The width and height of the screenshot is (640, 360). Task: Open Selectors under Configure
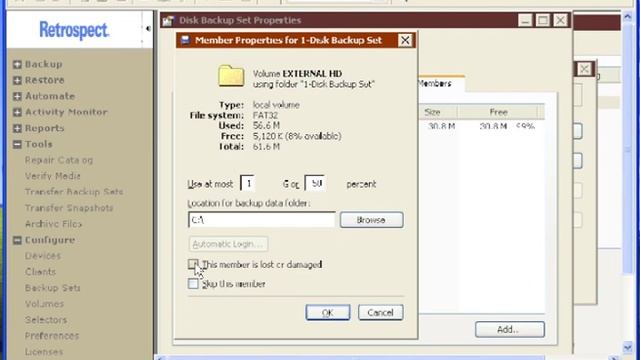tap(46, 320)
